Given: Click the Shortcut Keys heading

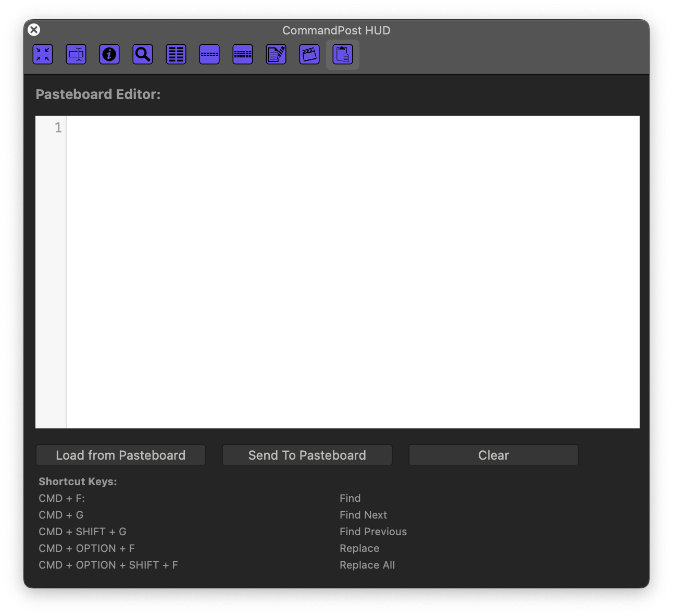Looking at the screenshot, I should pyautogui.click(x=78, y=482).
